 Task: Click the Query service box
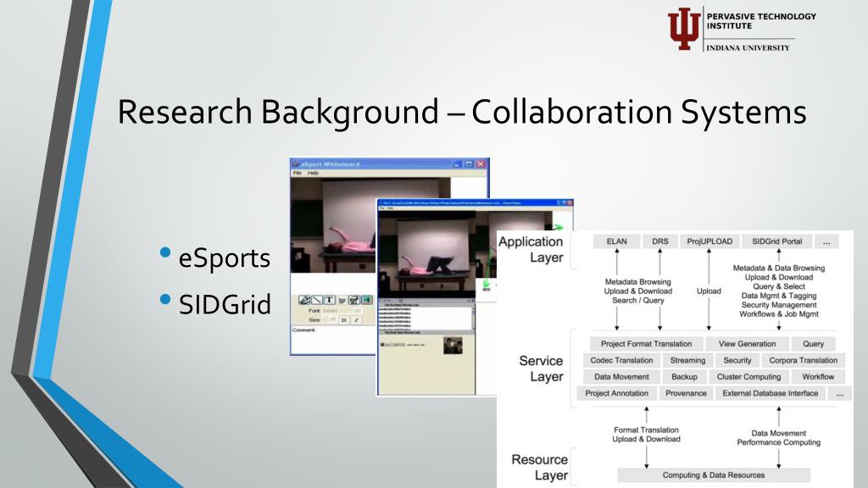click(x=813, y=344)
